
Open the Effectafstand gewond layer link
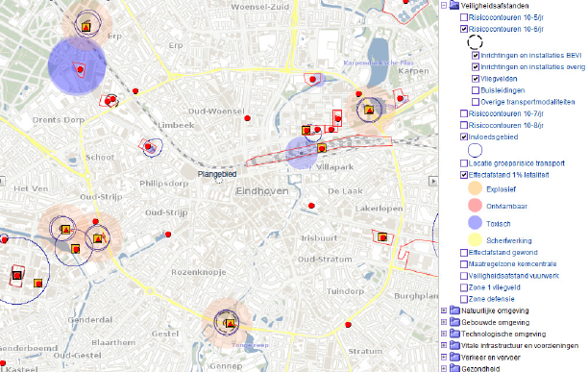pyautogui.click(x=502, y=253)
